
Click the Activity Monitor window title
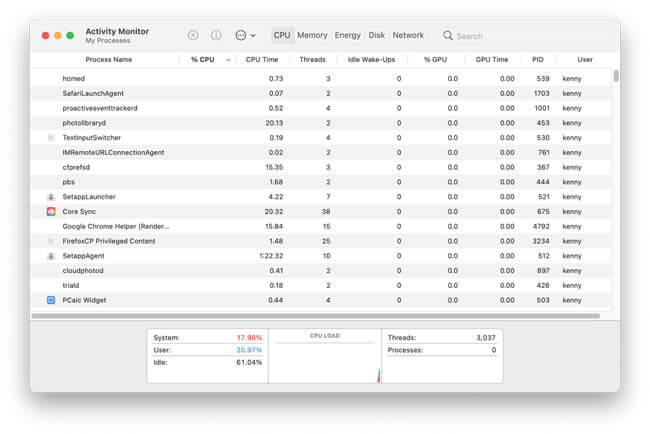tap(117, 32)
